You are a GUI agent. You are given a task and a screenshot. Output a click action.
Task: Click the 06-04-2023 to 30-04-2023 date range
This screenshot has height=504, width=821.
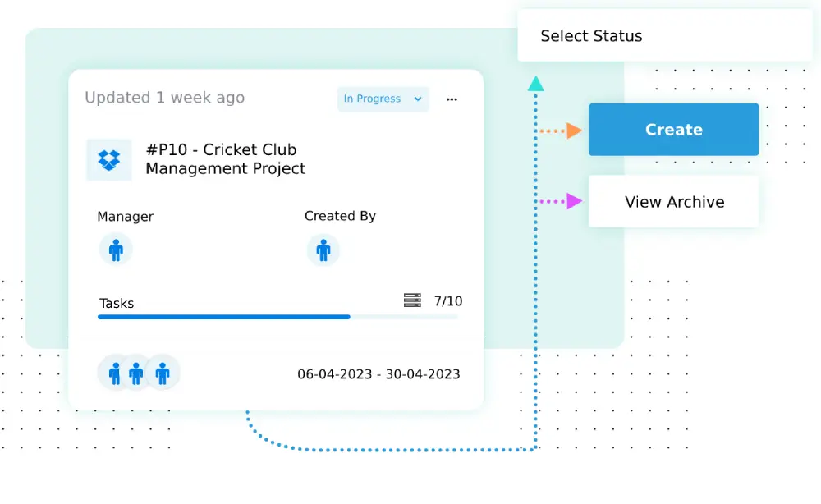(378, 373)
